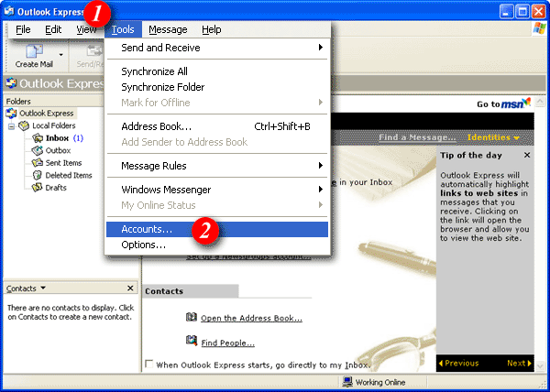Show the Next tip of the day

coord(519,364)
